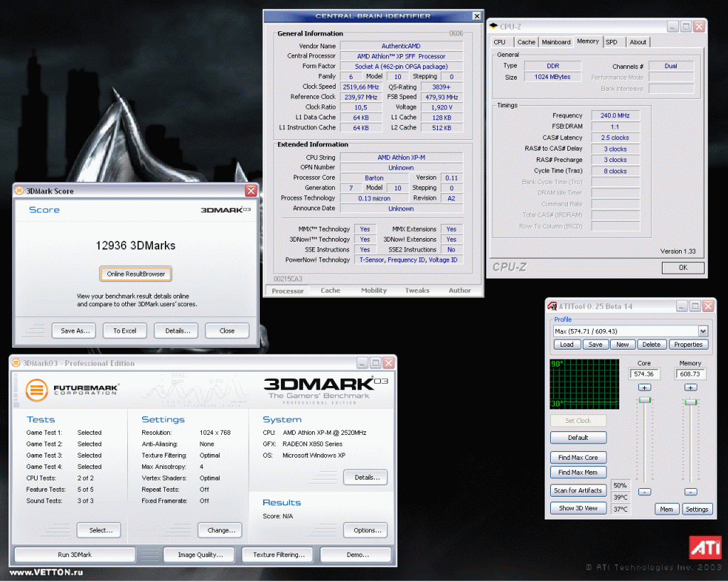This screenshot has height=582, width=728.
Task: Close the Central Brain Identifier window
Action: tap(476, 16)
